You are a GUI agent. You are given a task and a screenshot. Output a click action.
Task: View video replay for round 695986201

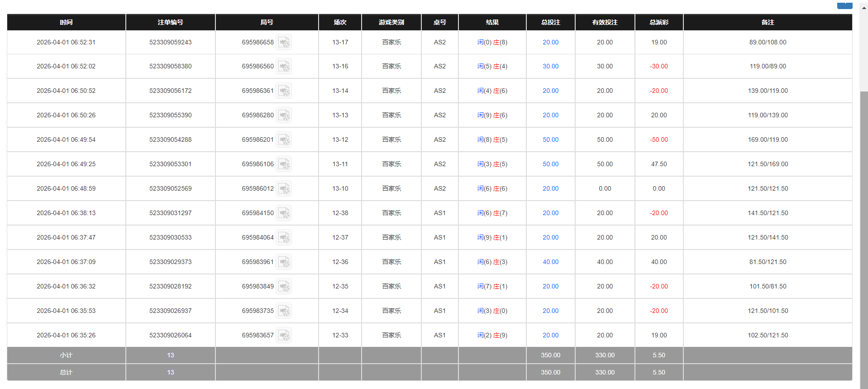[x=284, y=140]
